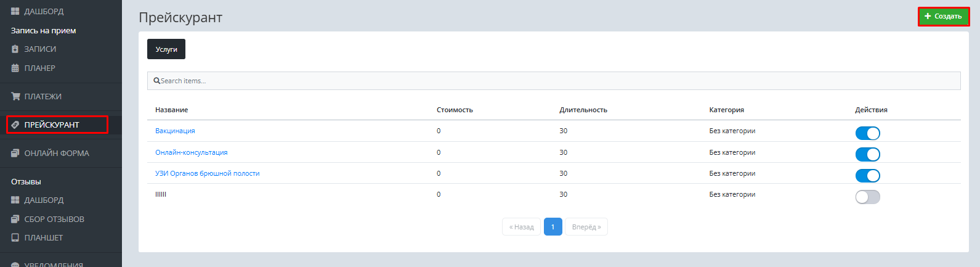
Task: Click into the Search items field
Action: coord(554,81)
